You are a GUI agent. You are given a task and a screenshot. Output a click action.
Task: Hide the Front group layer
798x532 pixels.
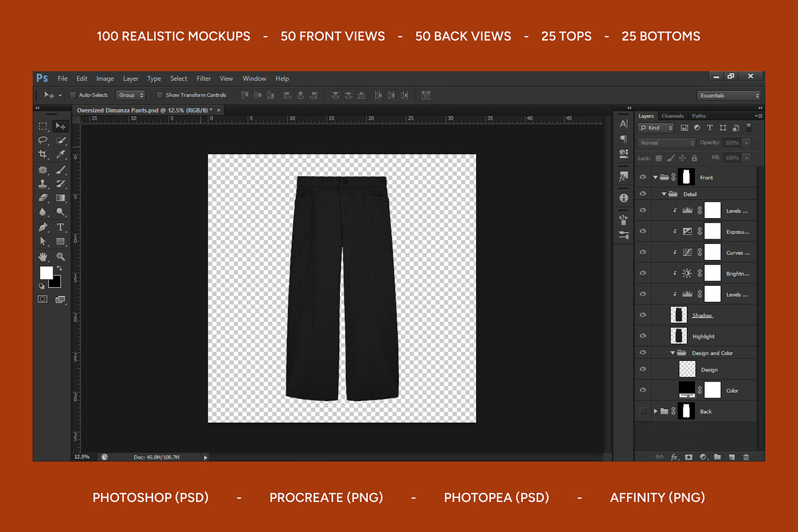click(642, 178)
